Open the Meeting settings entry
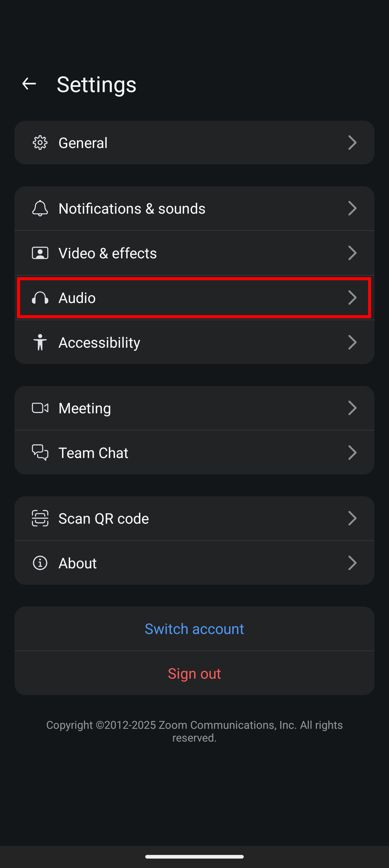389x868 pixels. point(194,408)
